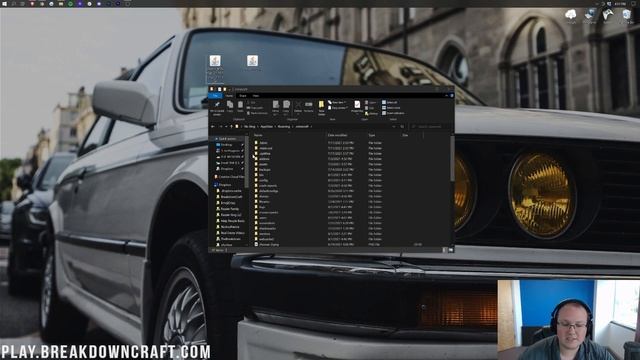Image resolution: width=640 pixels, height=360 pixels.
Task: Click Creative Cloud Files in navigation pane
Action: coord(229,177)
